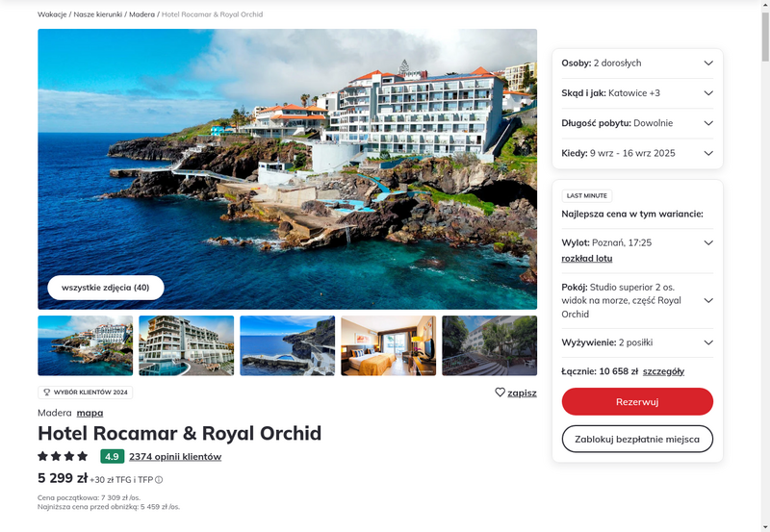Click the green 4.9 rating badge

(112, 456)
